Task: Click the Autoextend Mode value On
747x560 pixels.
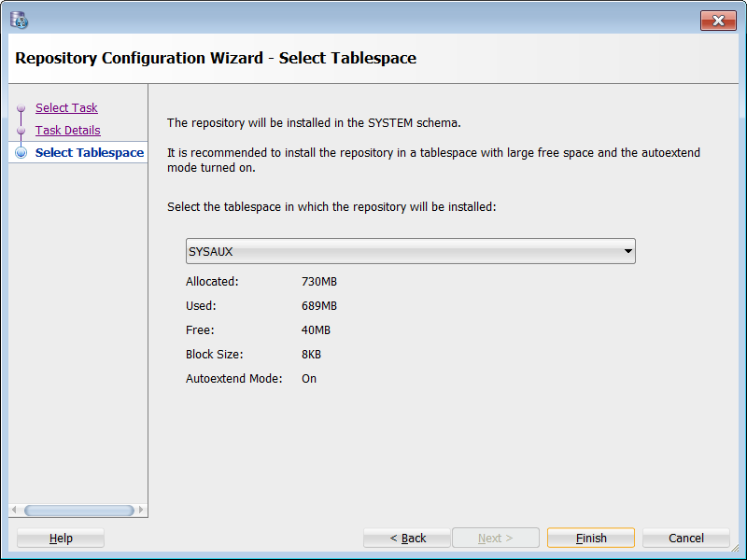Action: pyautogui.click(x=309, y=379)
